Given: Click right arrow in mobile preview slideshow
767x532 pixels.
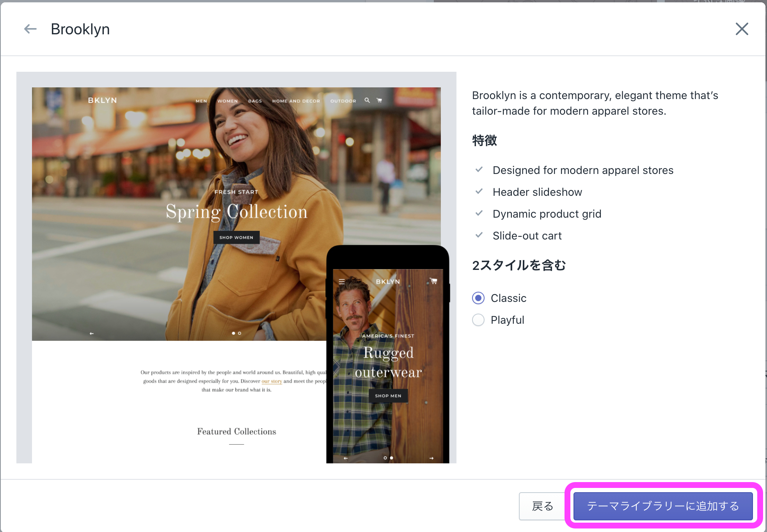Looking at the screenshot, I should [x=431, y=458].
